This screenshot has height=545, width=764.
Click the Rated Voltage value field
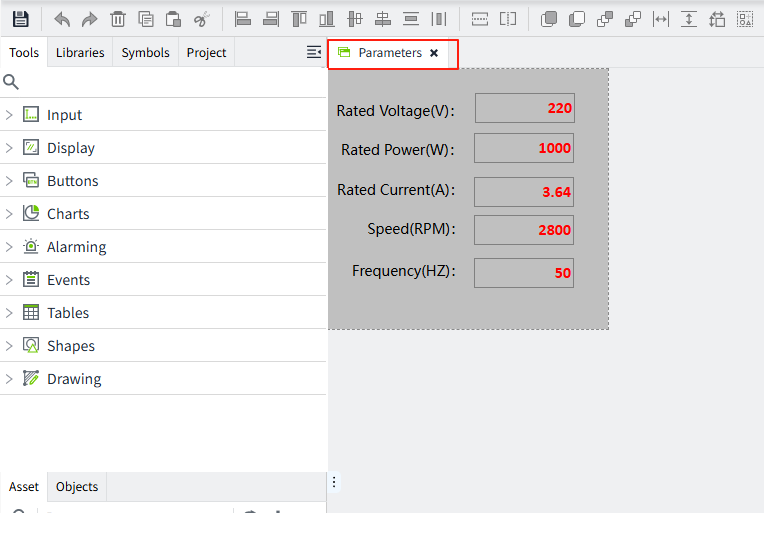[x=524, y=108]
